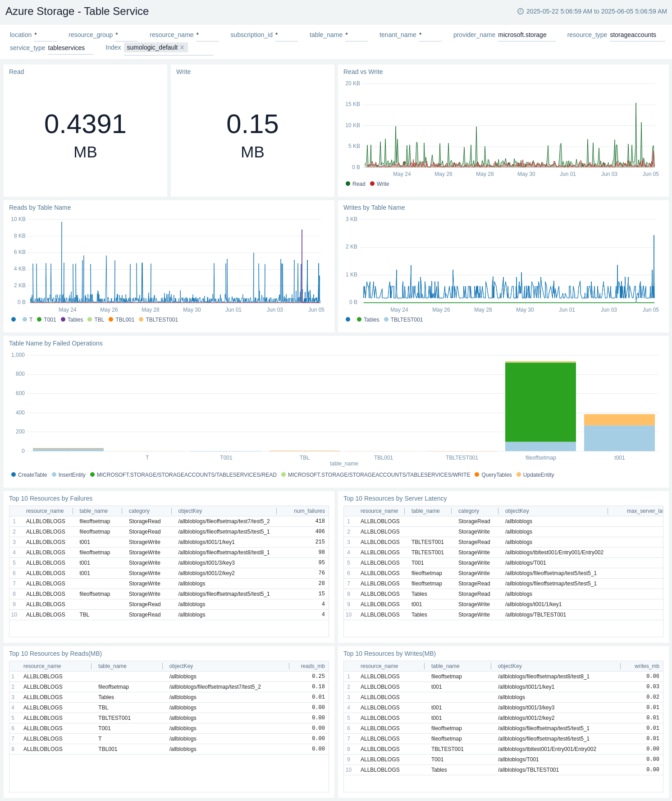Click the Top 10 Resources by Server Latency title
672x801 pixels.
tap(395, 498)
